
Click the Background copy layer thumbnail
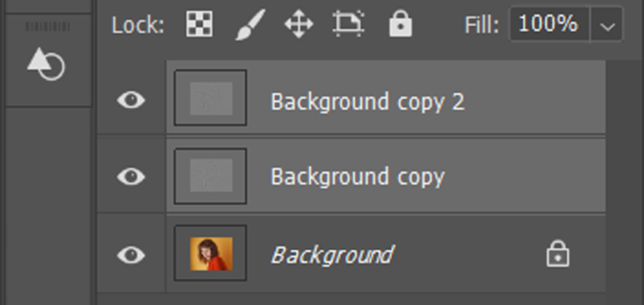210,176
